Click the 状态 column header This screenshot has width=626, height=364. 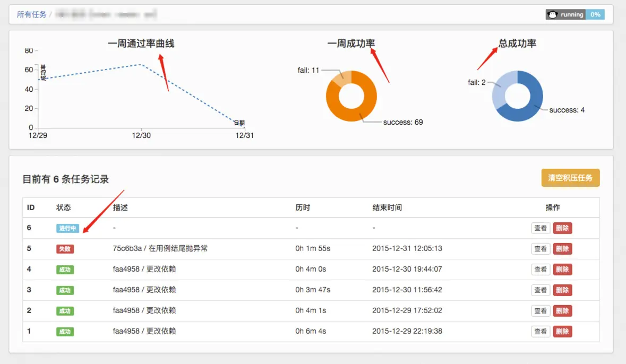pos(64,207)
